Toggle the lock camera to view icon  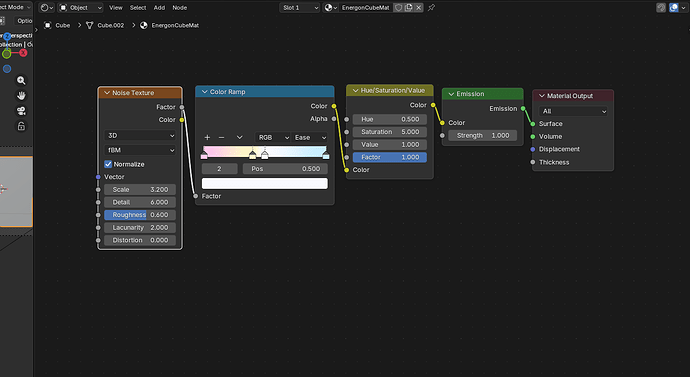21,126
